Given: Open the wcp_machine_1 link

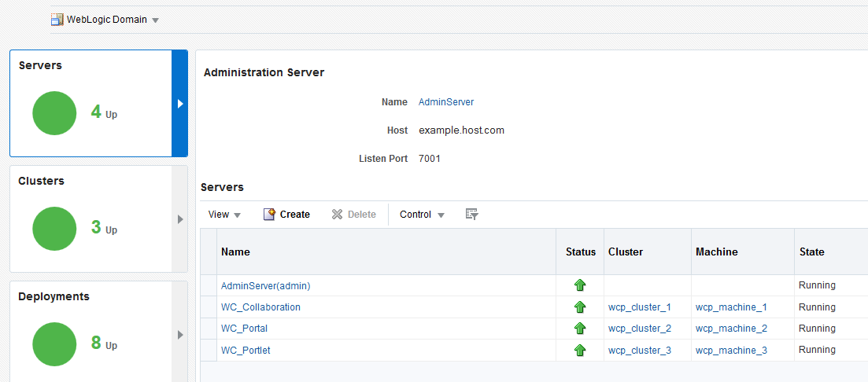Looking at the screenshot, I should (x=731, y=307).
